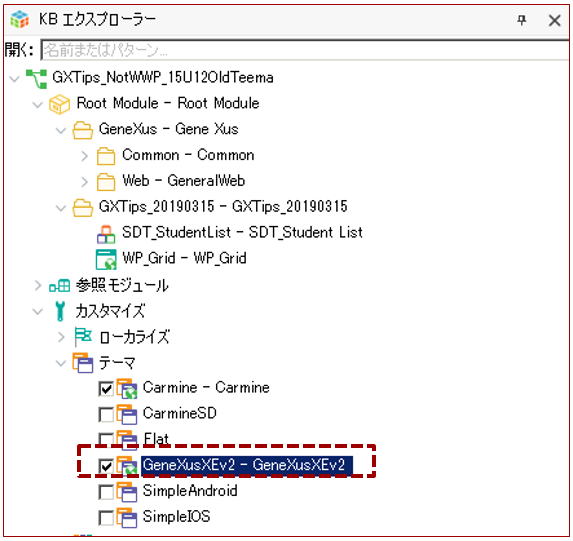Uncheck the Carmine theme checkbox
The image size is (573, 541).
click(x=106, y=389)
